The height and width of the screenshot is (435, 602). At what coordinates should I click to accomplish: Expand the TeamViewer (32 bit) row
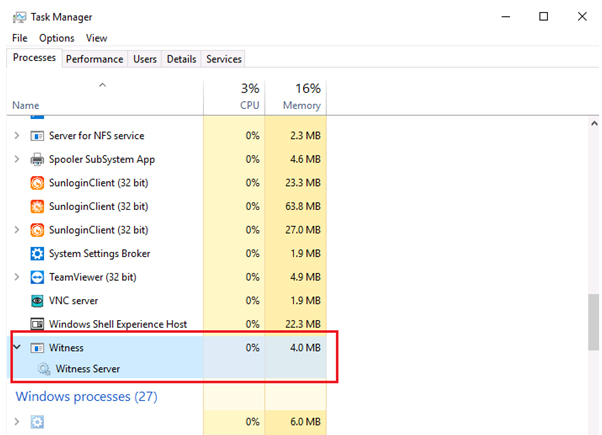17,277
